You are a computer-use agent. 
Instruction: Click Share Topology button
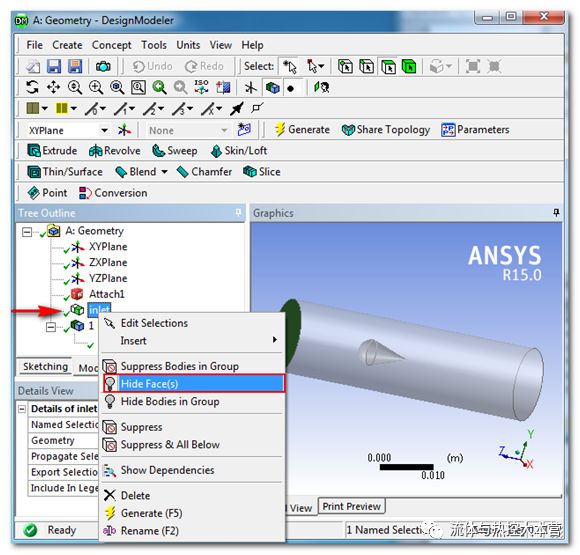coord(386,130)
